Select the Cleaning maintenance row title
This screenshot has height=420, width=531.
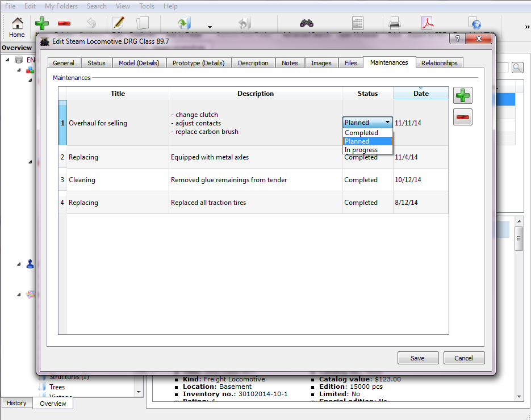[82, 180]
